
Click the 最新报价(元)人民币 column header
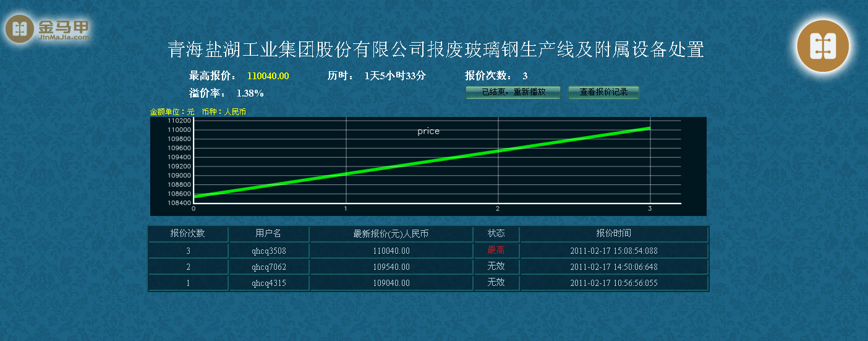click(391, 233)
